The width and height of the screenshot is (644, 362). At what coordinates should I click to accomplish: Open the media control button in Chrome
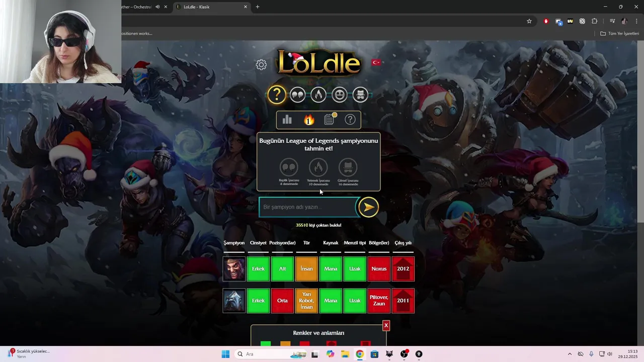pyautogui.click(x=612, y=21)
